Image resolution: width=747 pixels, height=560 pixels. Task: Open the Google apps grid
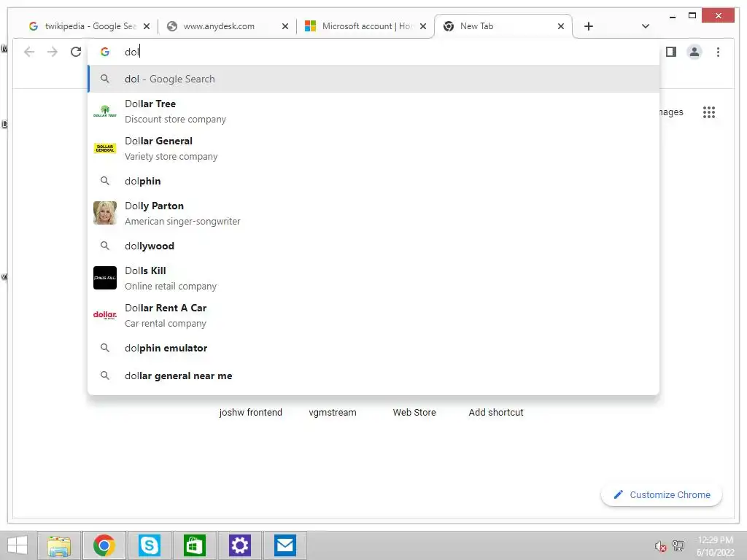point(709,112)
